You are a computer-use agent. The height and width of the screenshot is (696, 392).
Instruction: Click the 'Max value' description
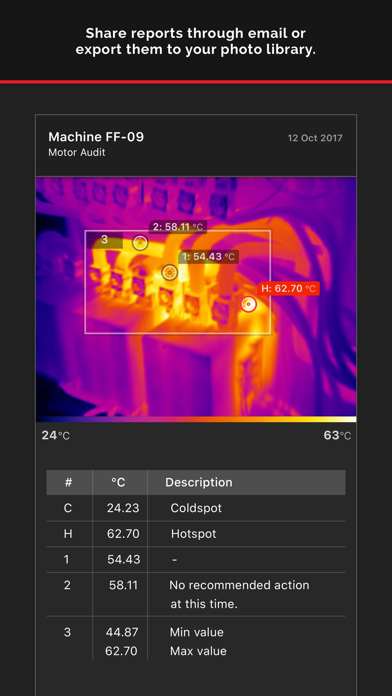pos(198,651)
